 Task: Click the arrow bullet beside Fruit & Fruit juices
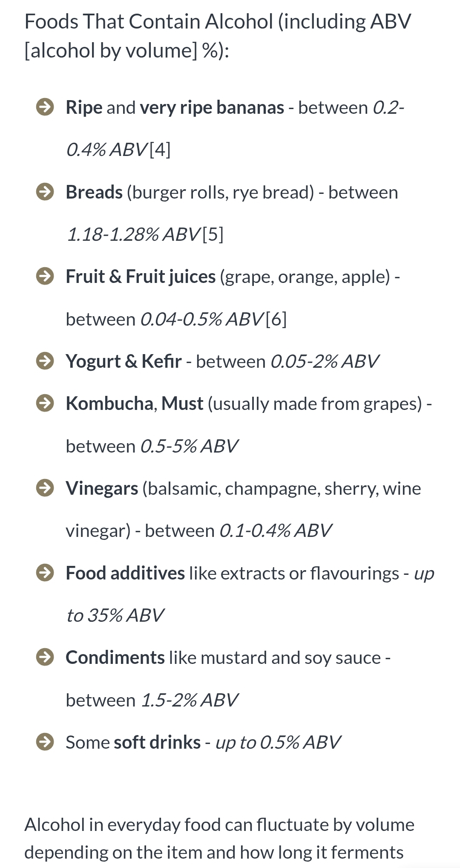click(x=45, y=277)
